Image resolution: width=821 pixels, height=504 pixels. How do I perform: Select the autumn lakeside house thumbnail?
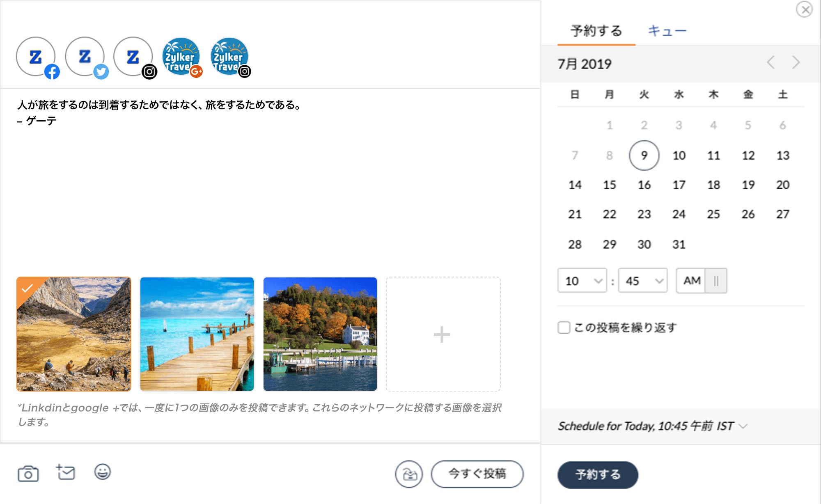pyautogui.click(x=320, y=334)
